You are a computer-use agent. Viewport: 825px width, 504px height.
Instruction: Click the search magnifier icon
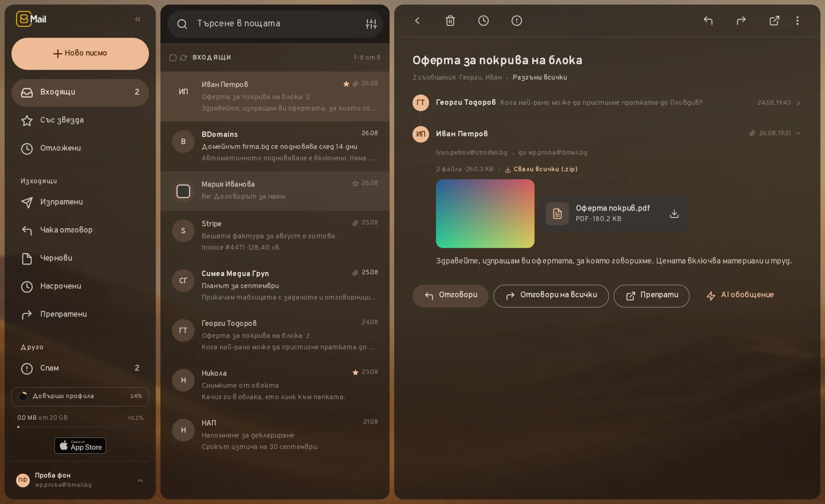tap(182, 24)
